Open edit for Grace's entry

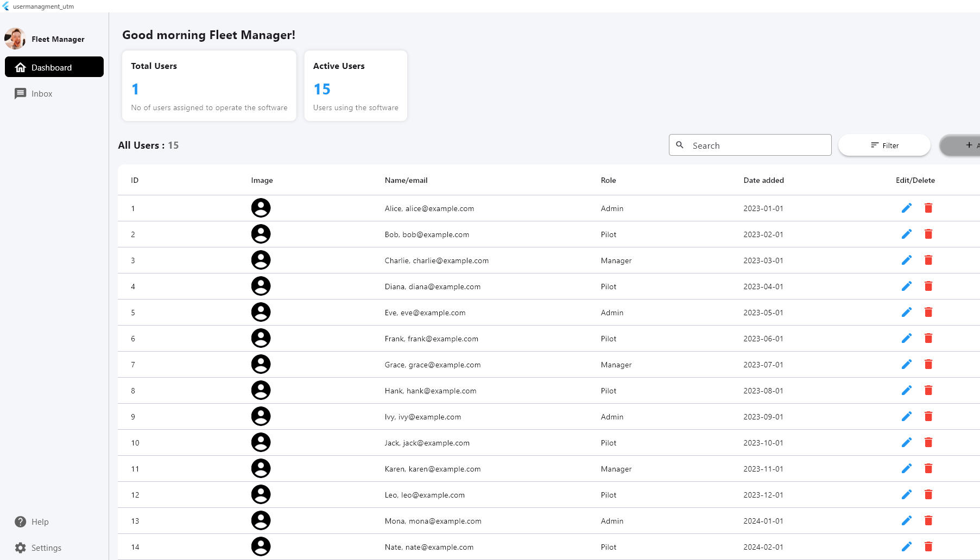pyautogui.click(x=906, y=364)
